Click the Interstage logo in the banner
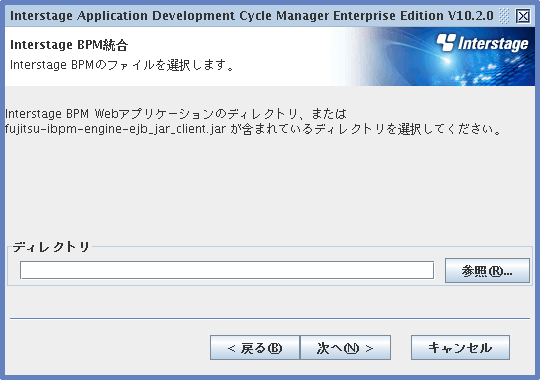 pyautogui.click(x=482, y=43)
